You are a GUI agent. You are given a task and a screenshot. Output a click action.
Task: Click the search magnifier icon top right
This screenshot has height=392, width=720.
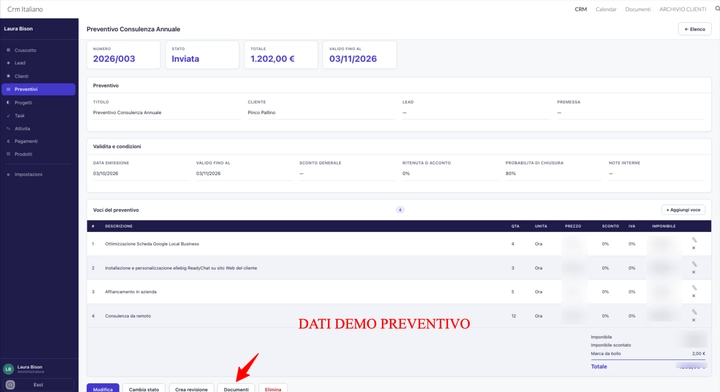[x=717, y=9]
